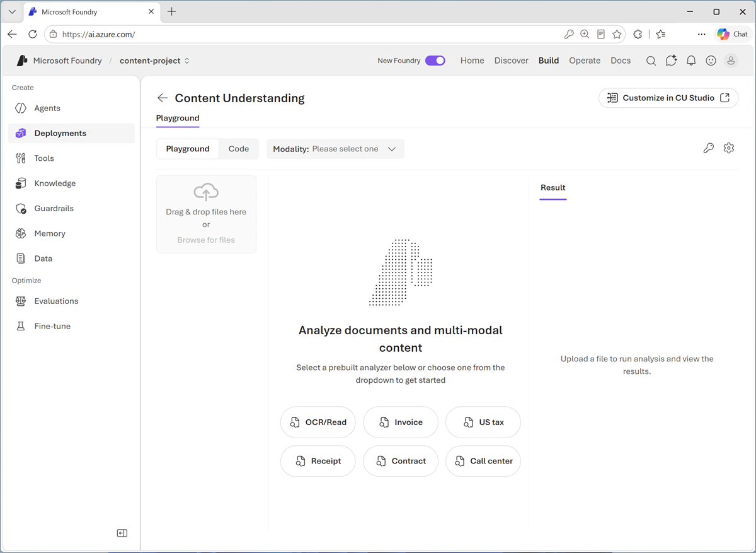Image resolution: width=756 pixels, height=553 pixels.
Task: Click the Guardrails shield icon
Action: 21,208
